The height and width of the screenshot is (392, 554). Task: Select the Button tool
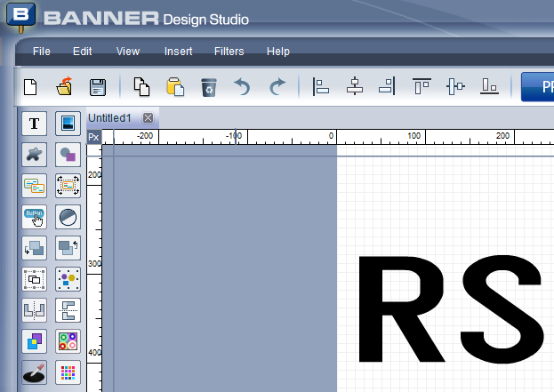click(35, 217)
